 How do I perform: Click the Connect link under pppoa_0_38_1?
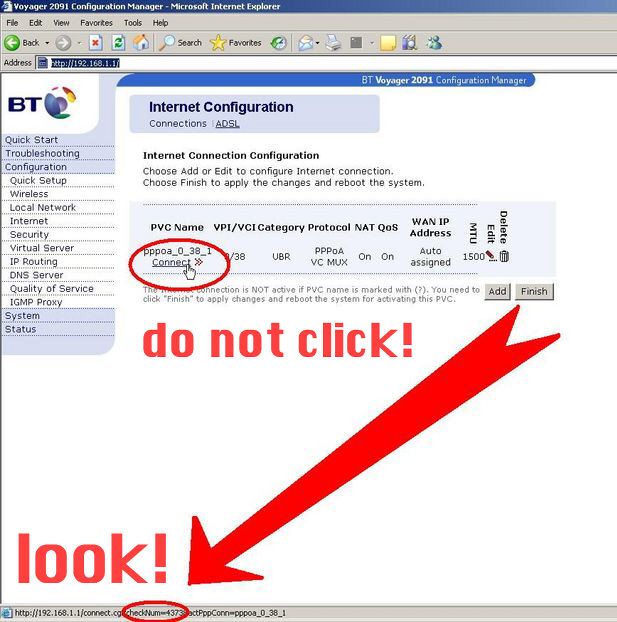(171, 262)
